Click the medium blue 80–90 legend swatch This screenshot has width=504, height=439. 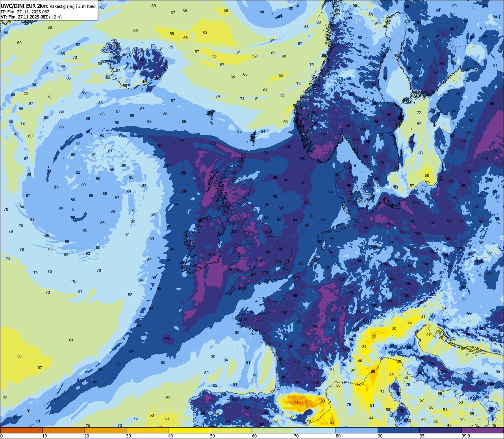pos(357,430)
